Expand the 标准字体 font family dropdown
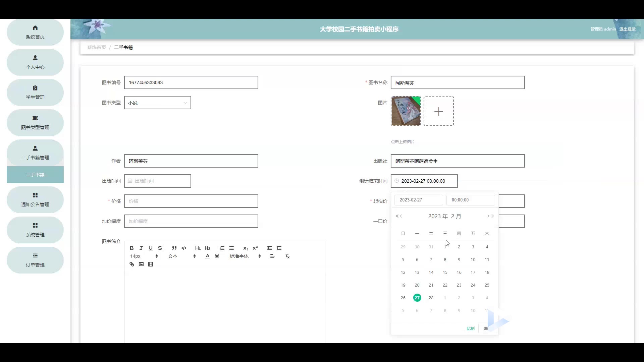 click(x=245, y=256)
